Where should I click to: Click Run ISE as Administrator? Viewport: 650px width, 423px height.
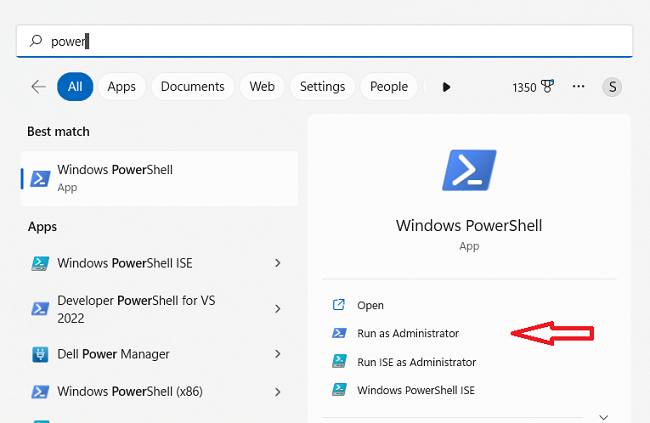[x=417, y=362]
